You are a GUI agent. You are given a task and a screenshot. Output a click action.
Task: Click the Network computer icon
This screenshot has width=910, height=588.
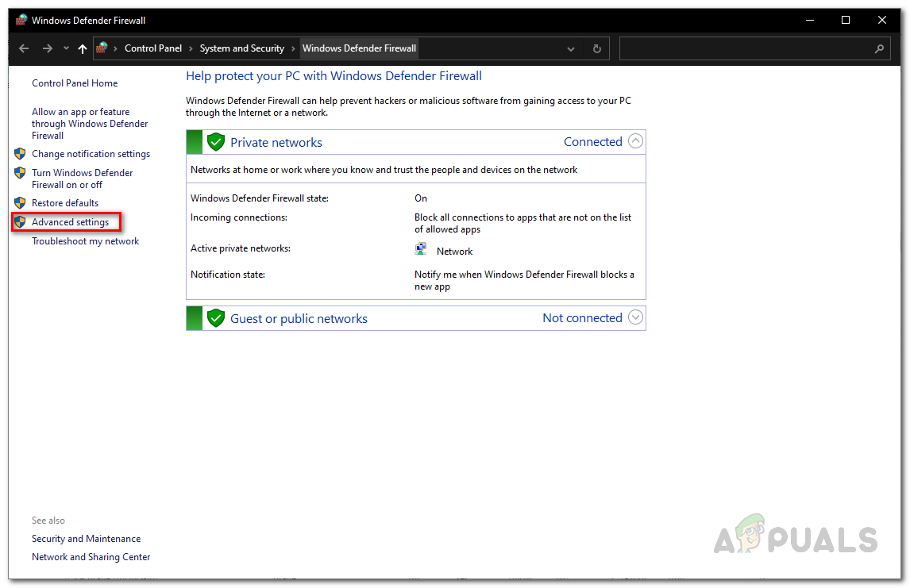tap(421, 250)
